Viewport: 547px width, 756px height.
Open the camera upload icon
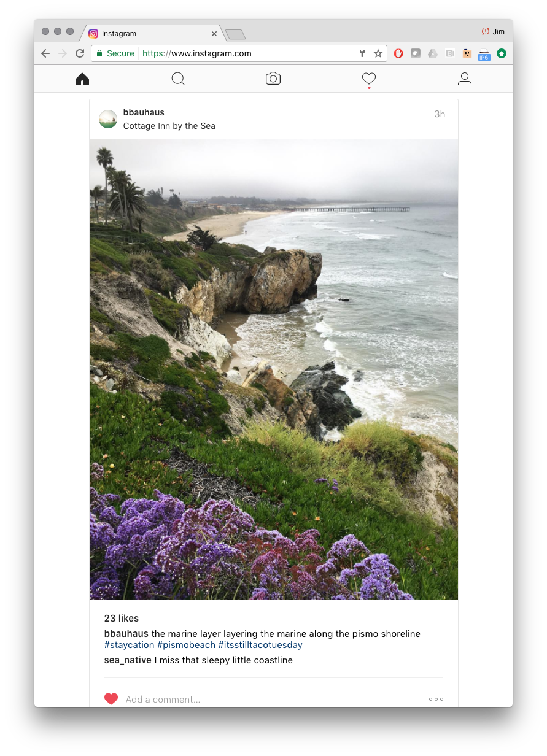point(273,79)
